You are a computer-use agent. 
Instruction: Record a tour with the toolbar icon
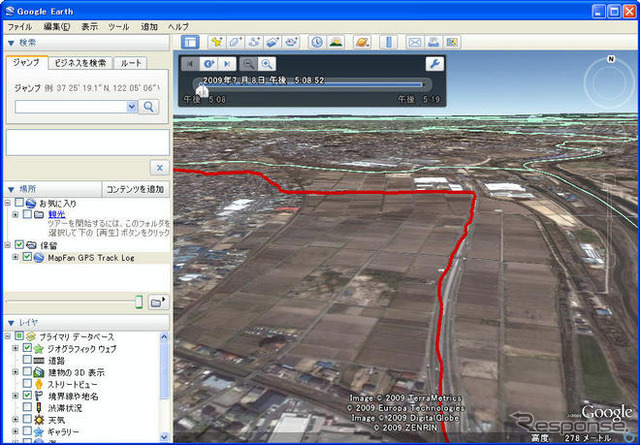(x=291, y=42)
